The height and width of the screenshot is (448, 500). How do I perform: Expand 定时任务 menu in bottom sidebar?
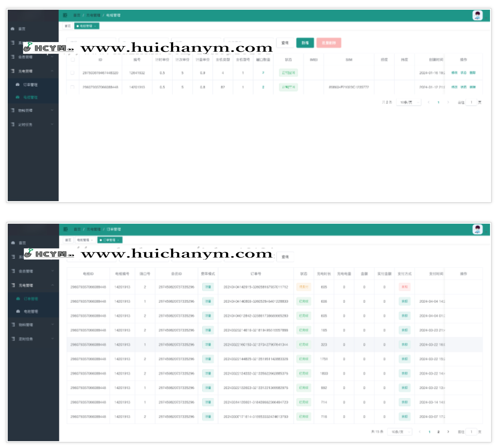coord(31,339)
